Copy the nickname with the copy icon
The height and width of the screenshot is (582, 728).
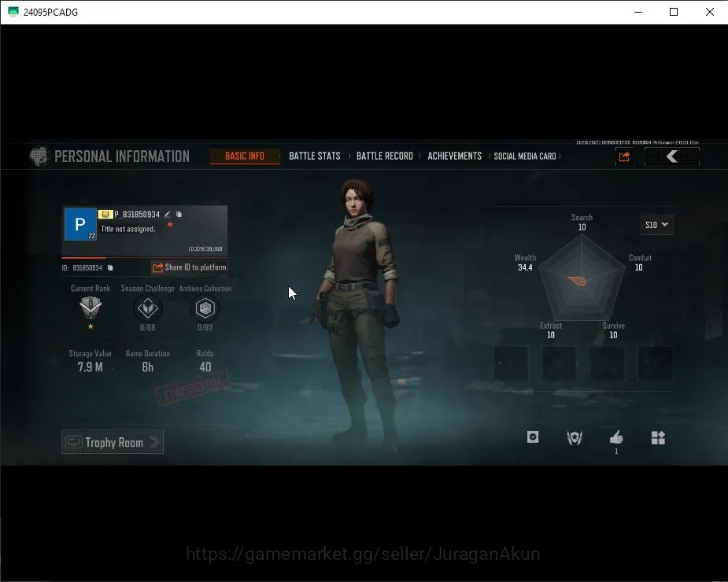(x=179, y=215)
